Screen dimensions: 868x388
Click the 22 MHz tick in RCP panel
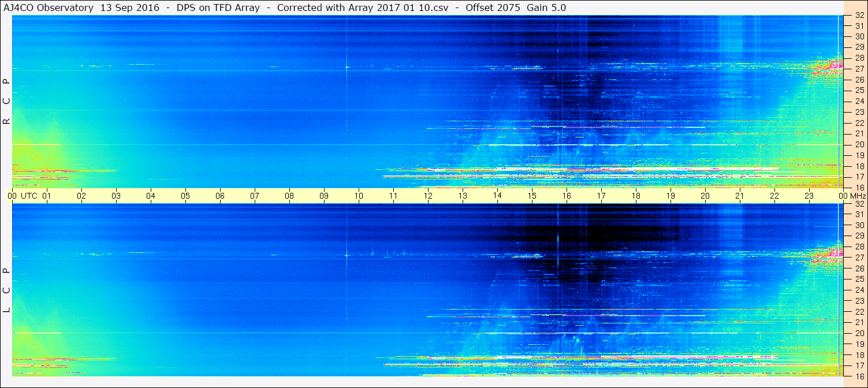tap(859, 123)
